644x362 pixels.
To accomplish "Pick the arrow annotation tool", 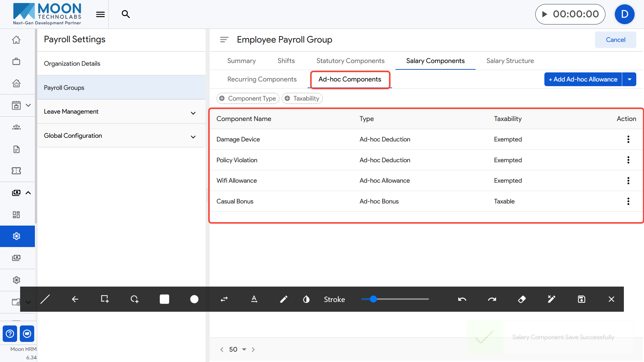I will (75, 299).
